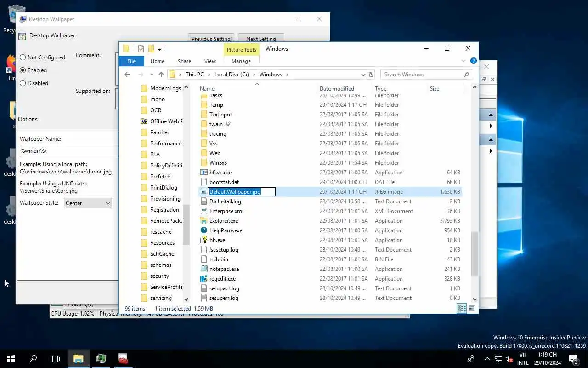Click the Properties quick access toolbar icon

click(141, 49)
